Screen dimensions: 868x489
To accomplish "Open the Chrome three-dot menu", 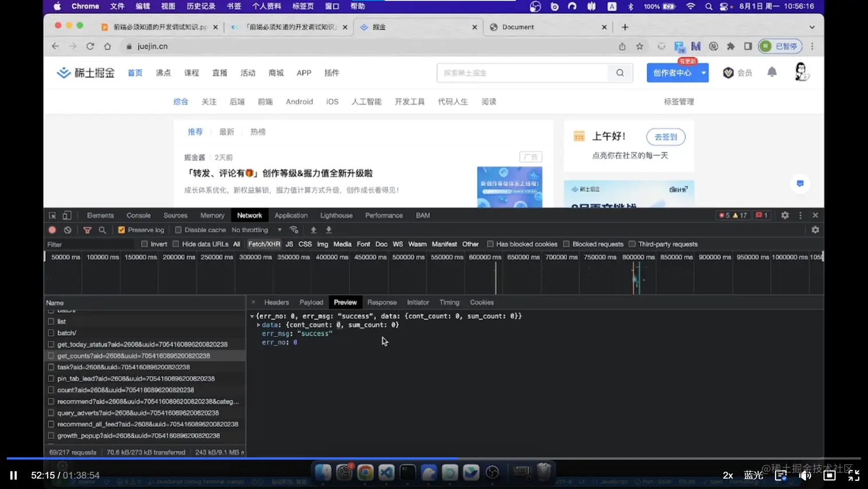I will (x=812, y=47).
